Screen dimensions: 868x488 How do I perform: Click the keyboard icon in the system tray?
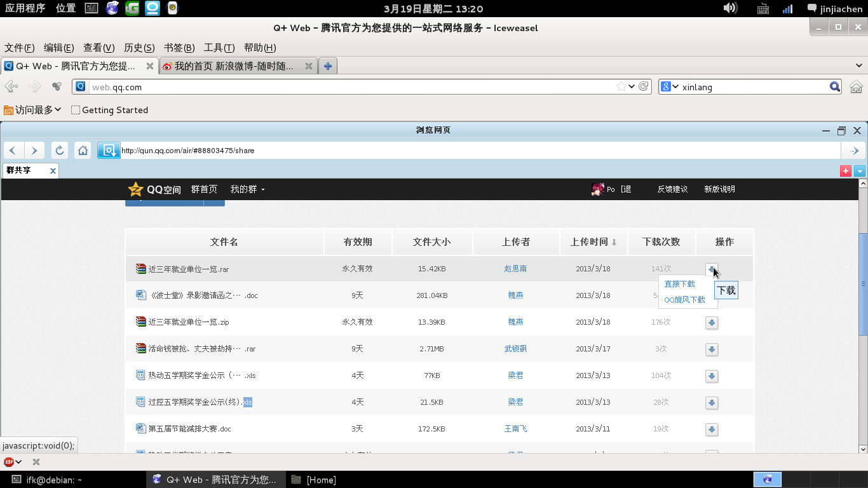pyautogui.click(x=763, y=9)
